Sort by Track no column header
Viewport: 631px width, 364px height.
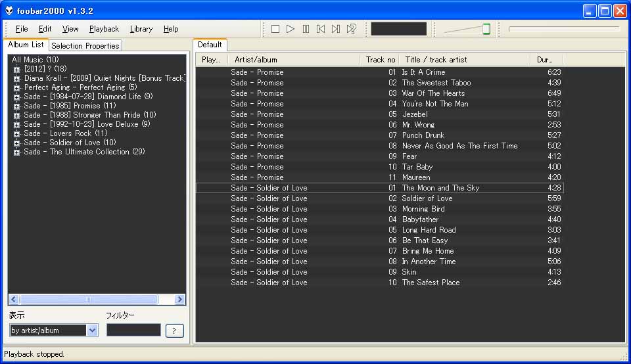[379, 60]
